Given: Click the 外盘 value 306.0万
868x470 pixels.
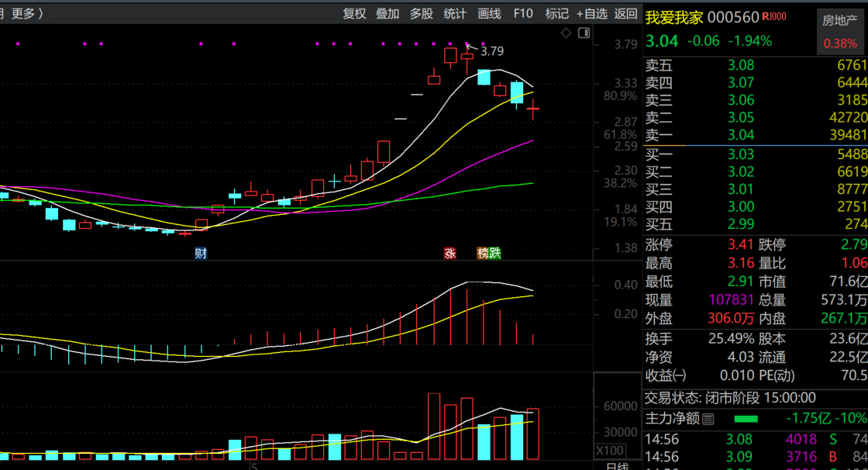Looking at the screenshot, I should tap(731, 318).
